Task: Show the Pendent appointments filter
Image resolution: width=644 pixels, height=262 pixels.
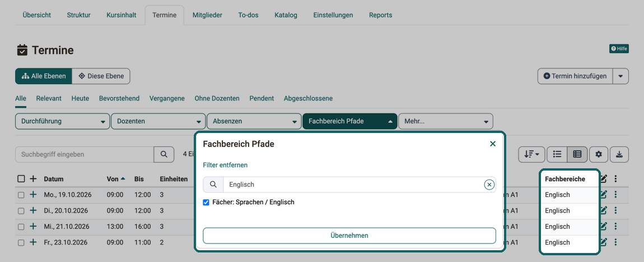Action: coord(262,99)
